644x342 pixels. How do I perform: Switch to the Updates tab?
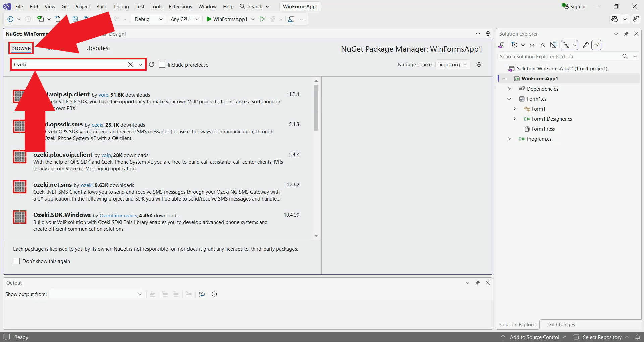pyautogui.click(x=97, y=48)
